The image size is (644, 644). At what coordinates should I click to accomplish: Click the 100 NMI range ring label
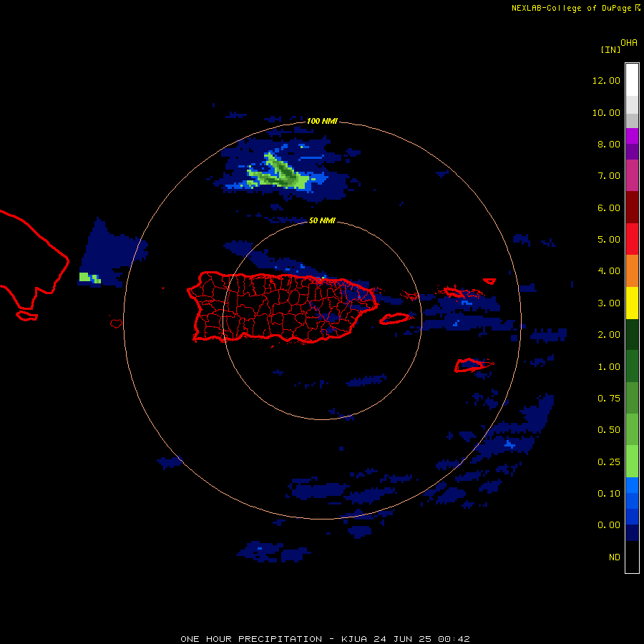(x=322, y=121)
